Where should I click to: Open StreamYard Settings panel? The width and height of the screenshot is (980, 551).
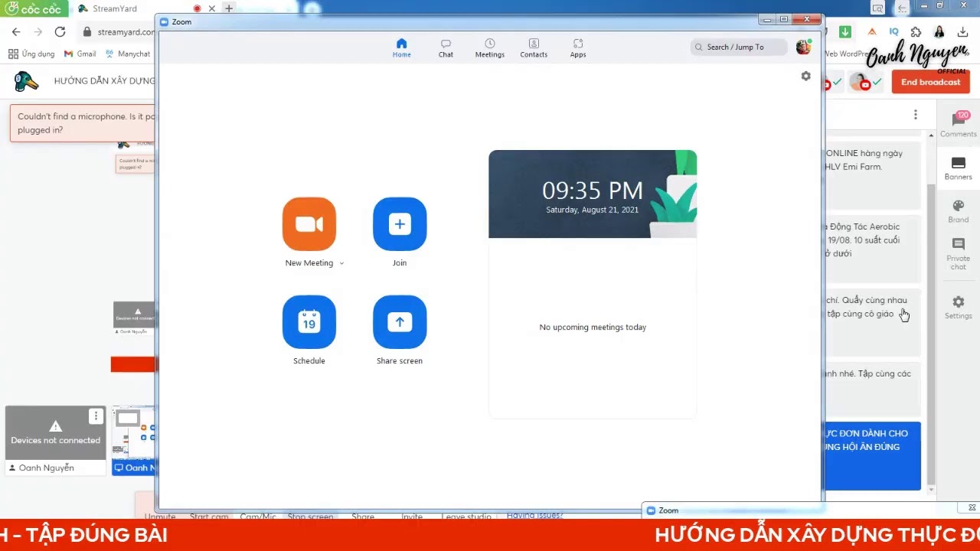pos(959,307)
